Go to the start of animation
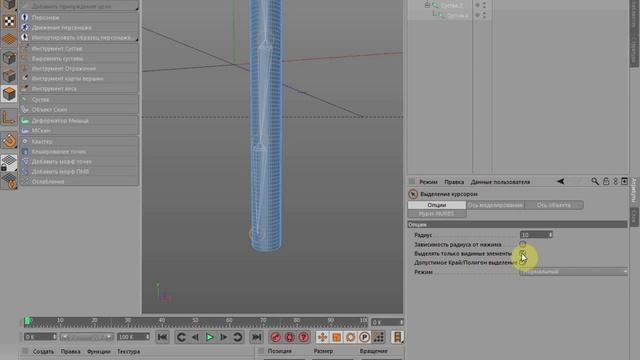The image size is (640, 360). coord(162,337)
